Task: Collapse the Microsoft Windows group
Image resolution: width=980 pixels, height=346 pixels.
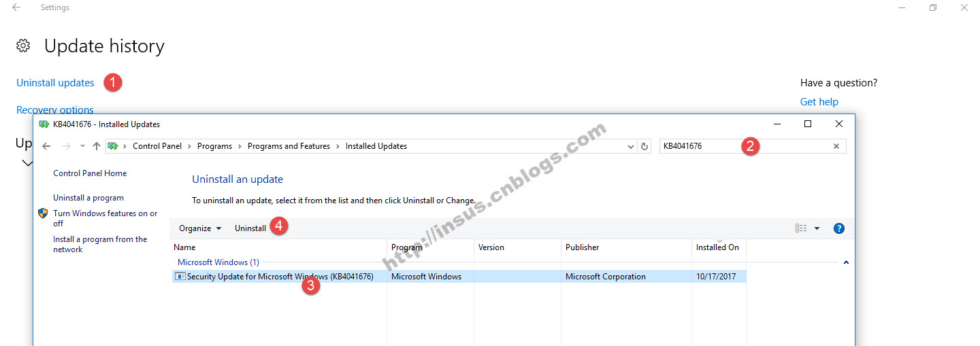Action: click(846, 262)
